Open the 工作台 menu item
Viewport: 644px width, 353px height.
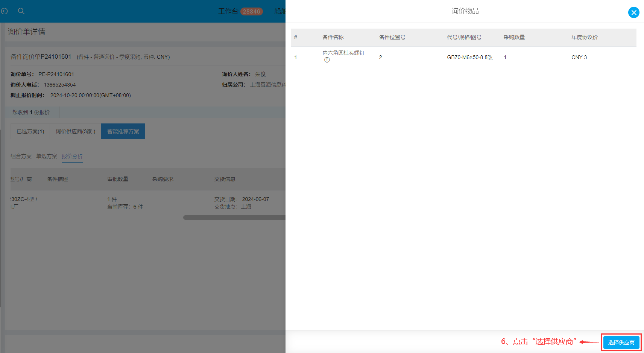pos(228,11)
